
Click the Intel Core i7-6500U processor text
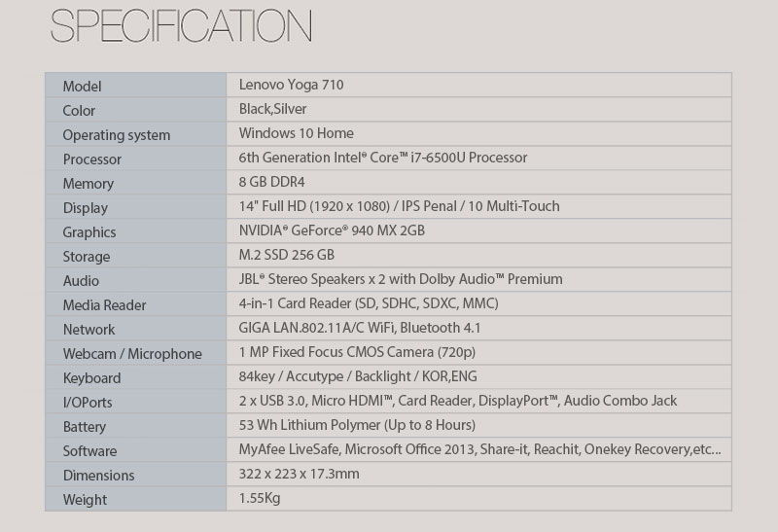382,158
